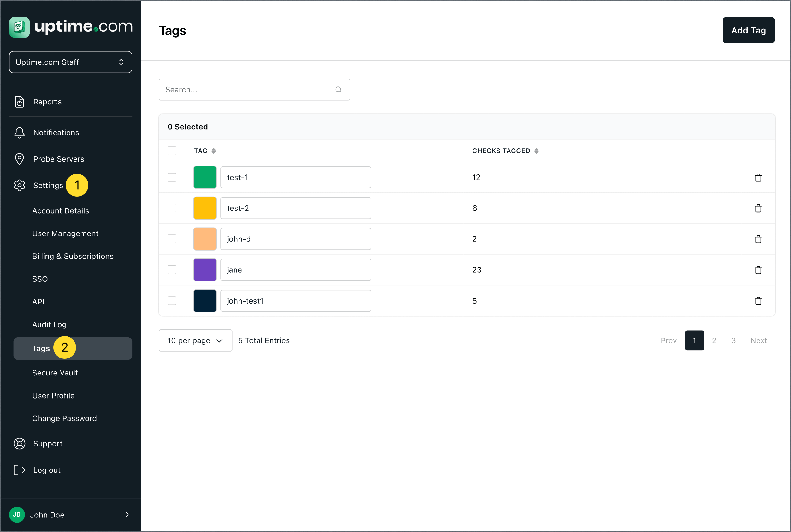Select the john-d row checkbox
The image size is (791, 532).
click(172, 239)
